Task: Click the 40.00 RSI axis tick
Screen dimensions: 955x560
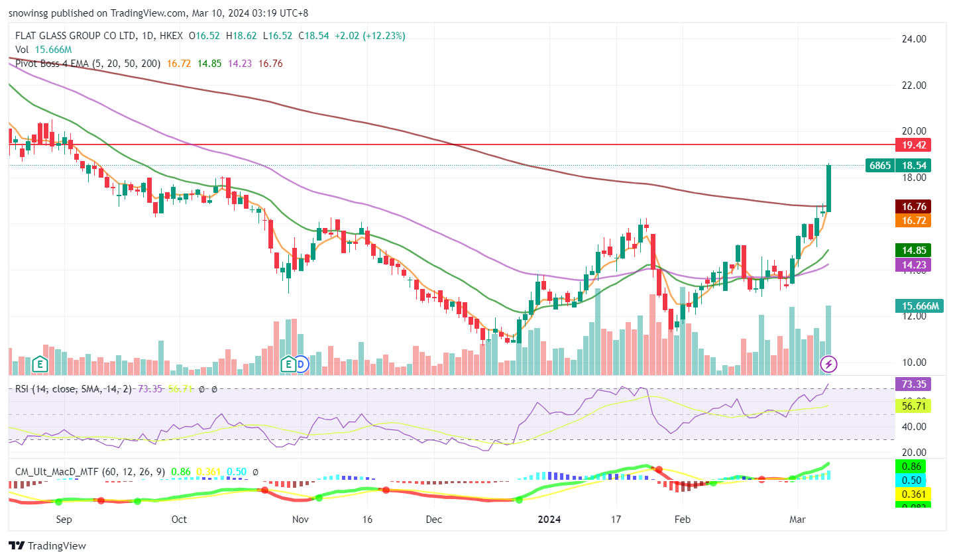Action: point(914,427)
